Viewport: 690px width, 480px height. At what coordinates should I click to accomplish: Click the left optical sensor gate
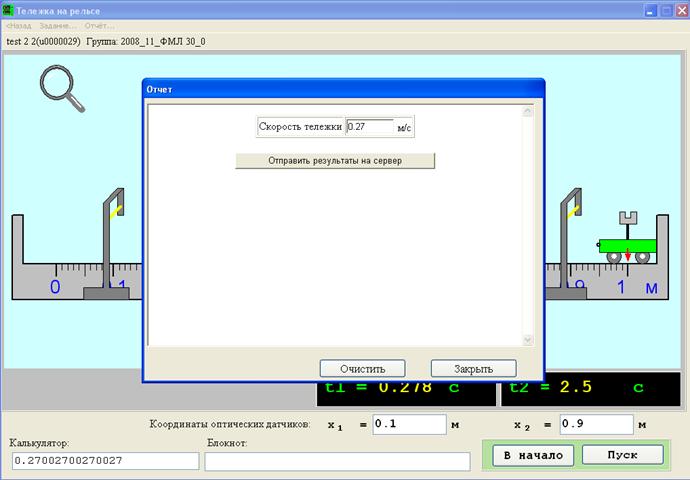click(111, 244)
